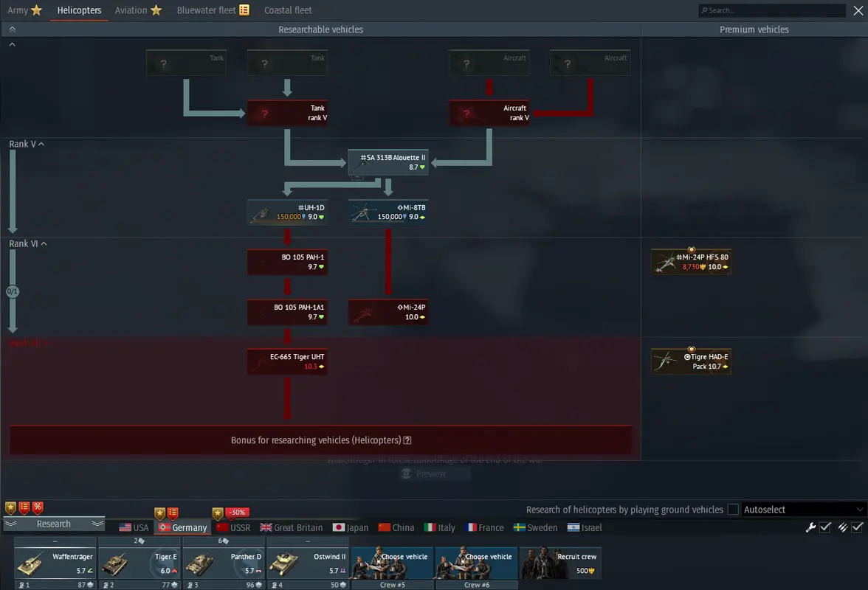Open the Bluewater fleet tab
This screenshot has height=590, width=868.
point(213,10)
